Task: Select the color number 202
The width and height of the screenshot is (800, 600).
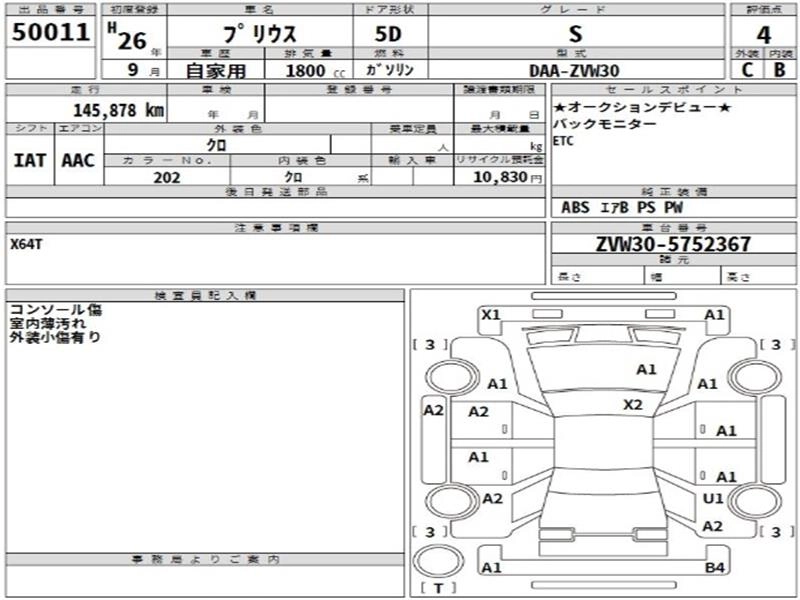Action: coord(167,178)
